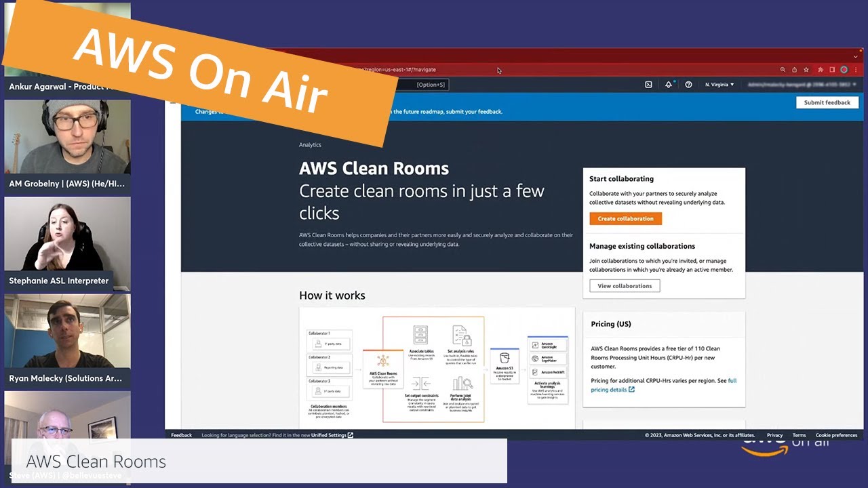This screenshot has height=488, width=868.
Task: Click the View collaborations button
Action: (x=625, y=286)
